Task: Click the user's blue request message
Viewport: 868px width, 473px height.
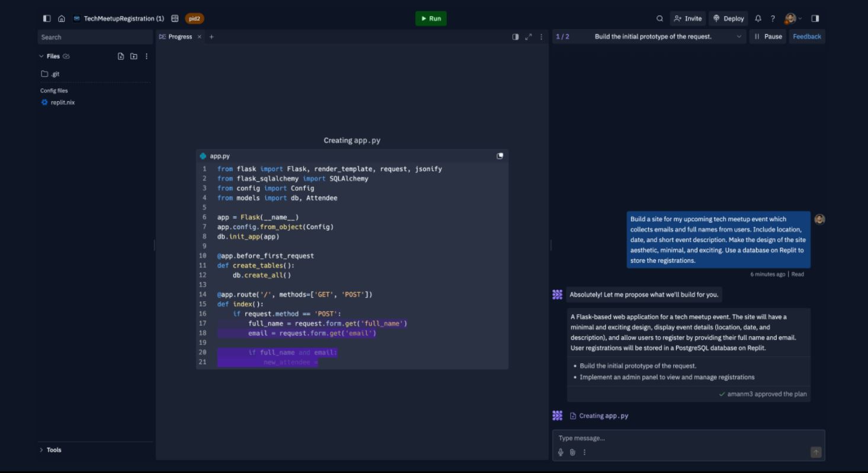Action: (719, 239)
